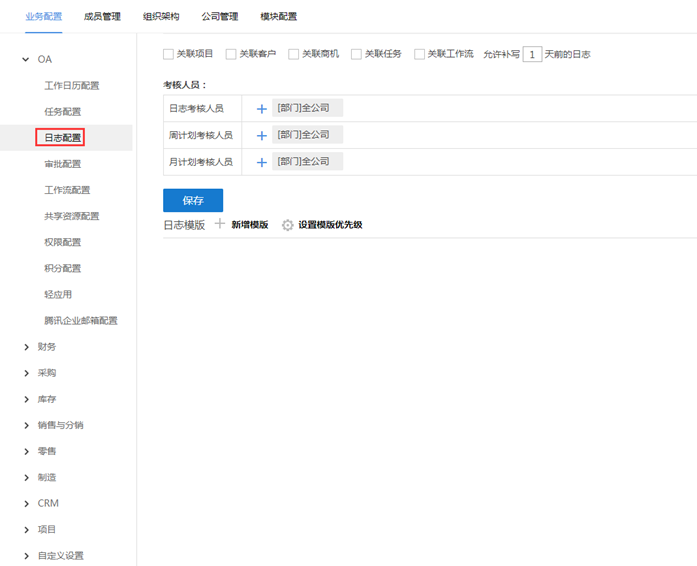This screenshot has height=566, width=697.
Task: Open 审批配置 in sidebar
Action: pos(63,164)
